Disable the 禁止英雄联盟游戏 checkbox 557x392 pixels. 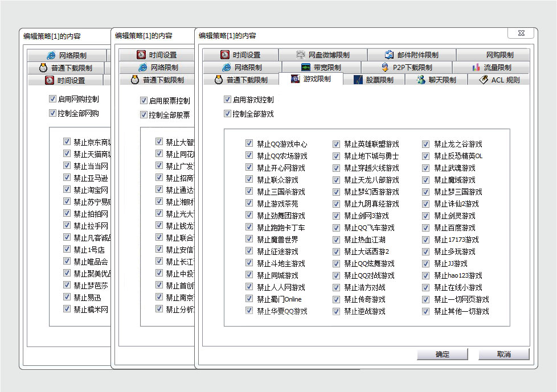click(336, 144)
